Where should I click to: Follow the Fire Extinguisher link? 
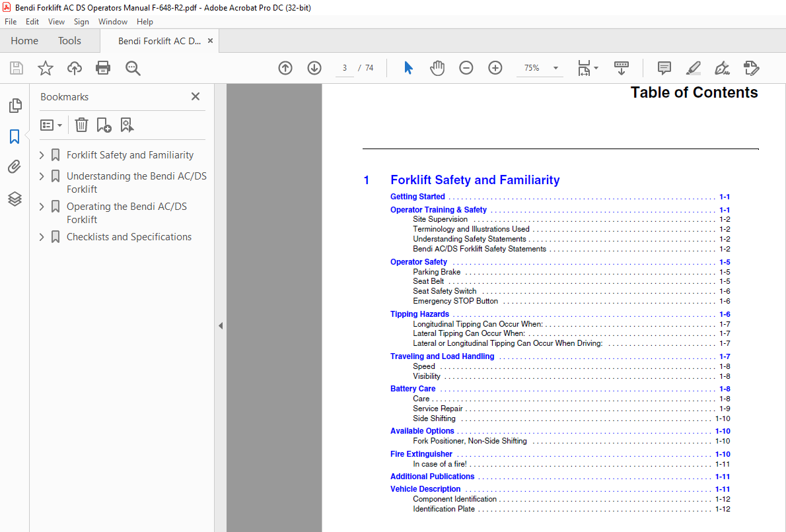point(421,454)
